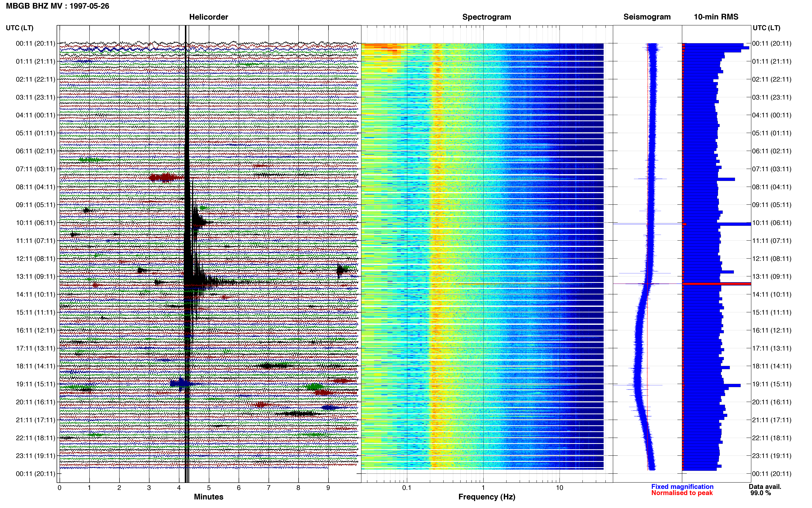Click the Fixed magnification legend text

tap(682, 486)
